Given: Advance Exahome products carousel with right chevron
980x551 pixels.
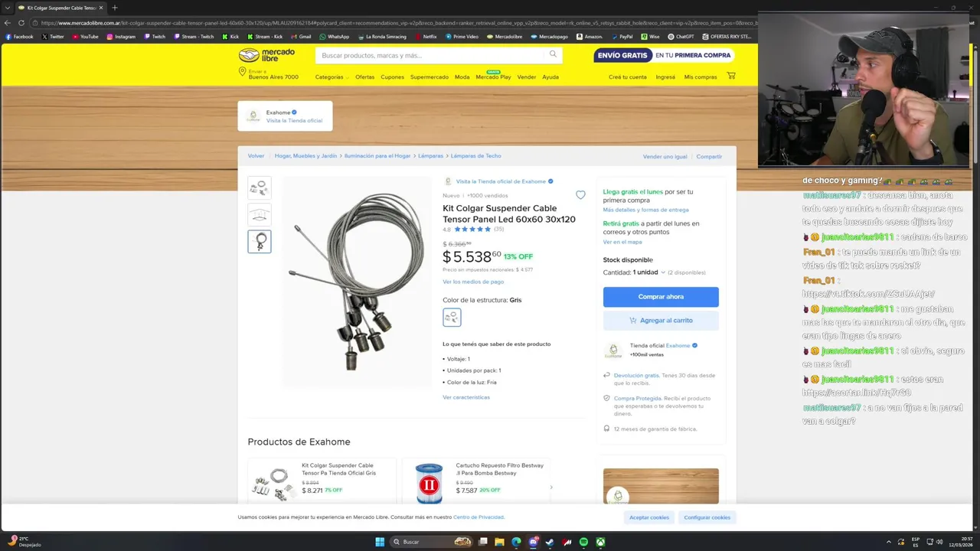Looking at the screenshot, I should pos(551,487).
